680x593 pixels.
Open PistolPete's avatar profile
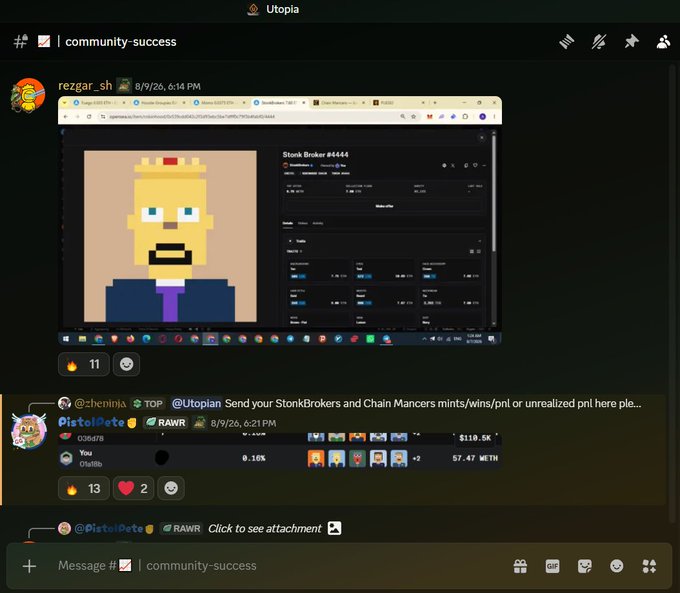point(29,432)
